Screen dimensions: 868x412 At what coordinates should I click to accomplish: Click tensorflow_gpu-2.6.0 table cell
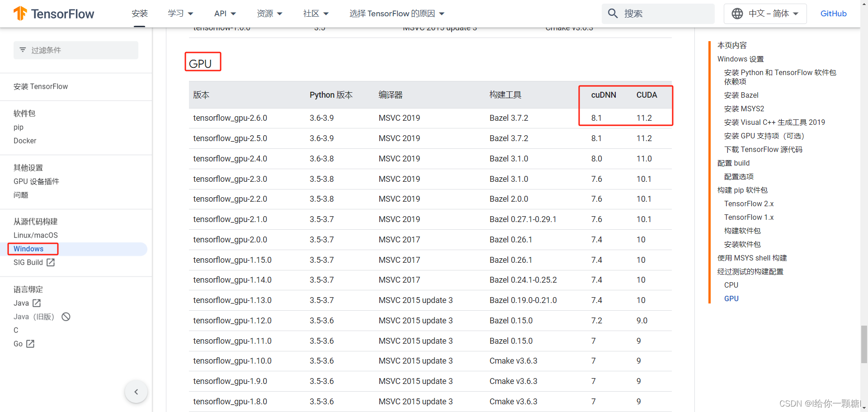click(x=230, y=118)
